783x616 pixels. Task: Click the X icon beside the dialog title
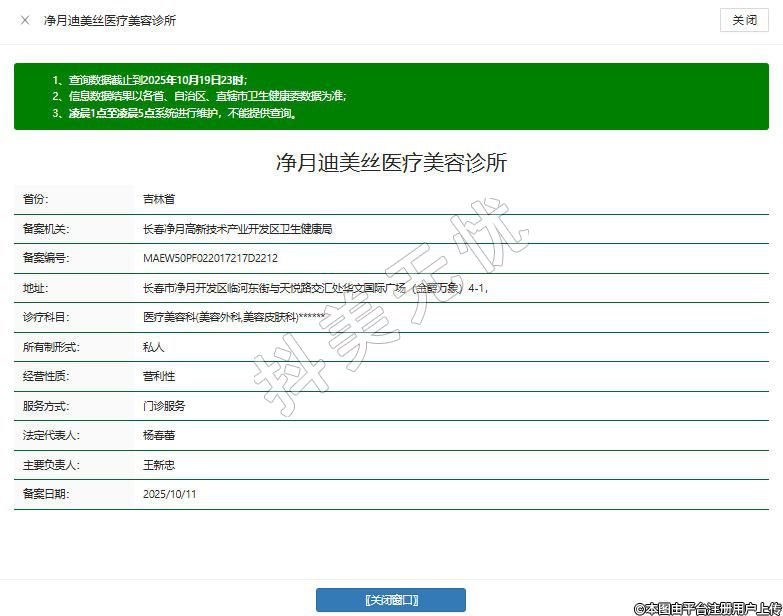click(25, 20)
